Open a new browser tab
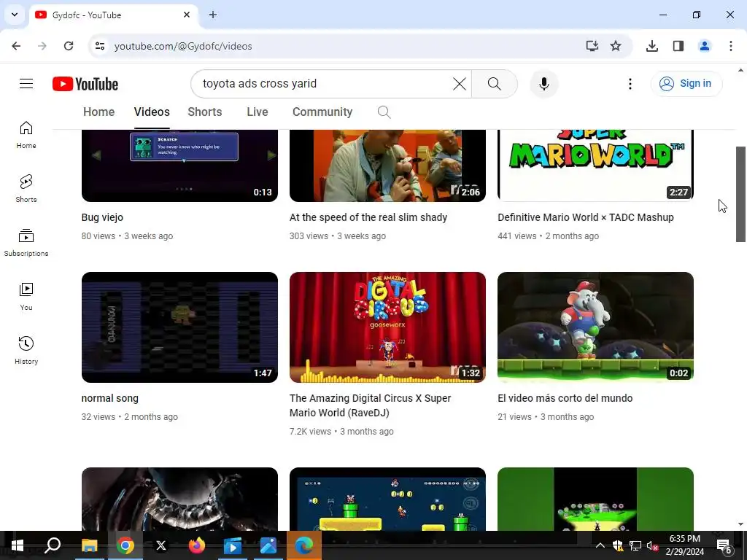This screenshot has width=747, height=560. 213,15
